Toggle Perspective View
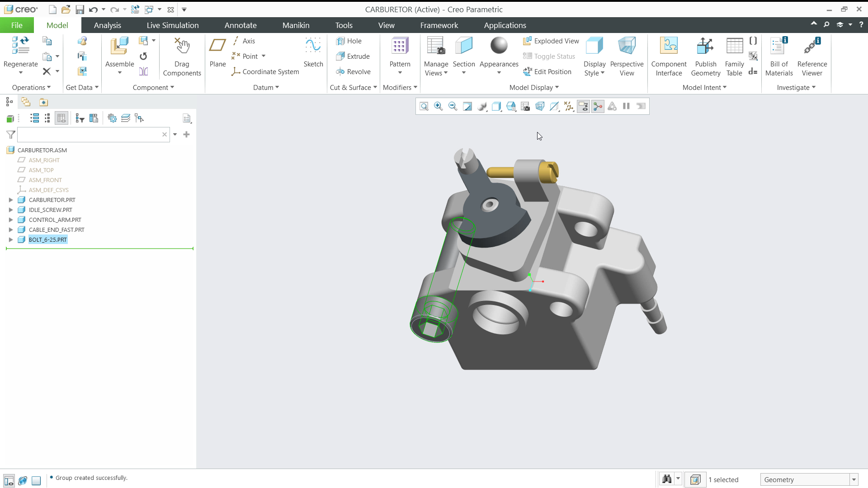This screenshot has width=868, height=488. tap(627, 56)
